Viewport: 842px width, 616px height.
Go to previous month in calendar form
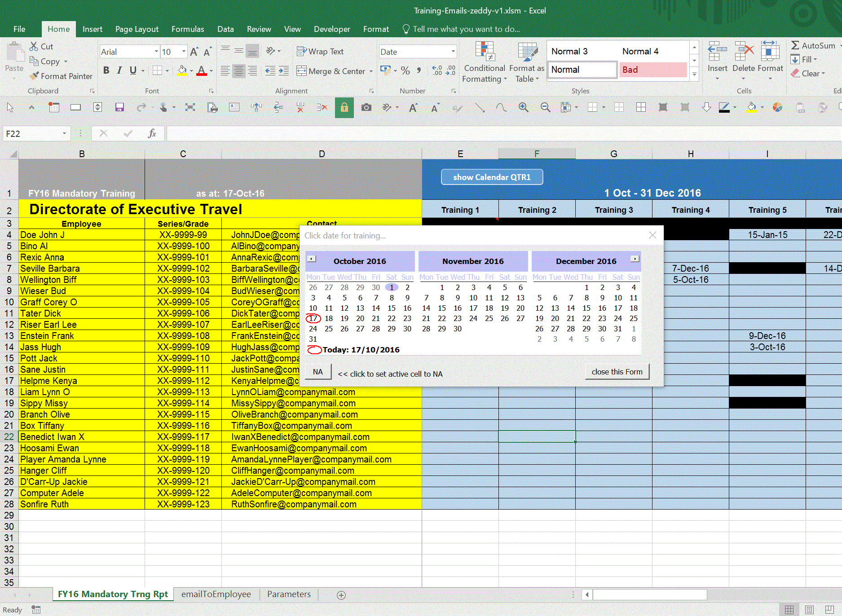[x=312, y=259]
